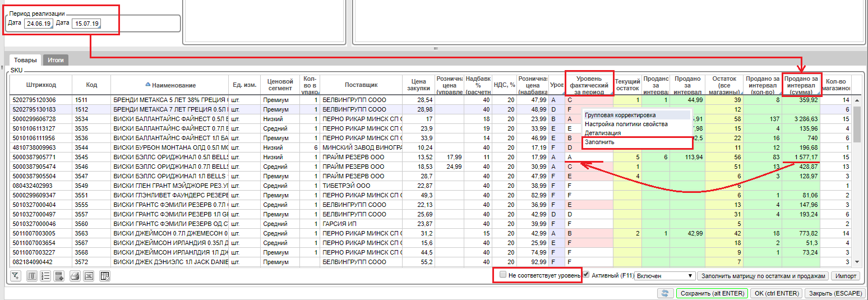The width and height of the screenshot is (868, 300).
Task: Click the numbered list icon in toolbar
Action: pos(46,276)
